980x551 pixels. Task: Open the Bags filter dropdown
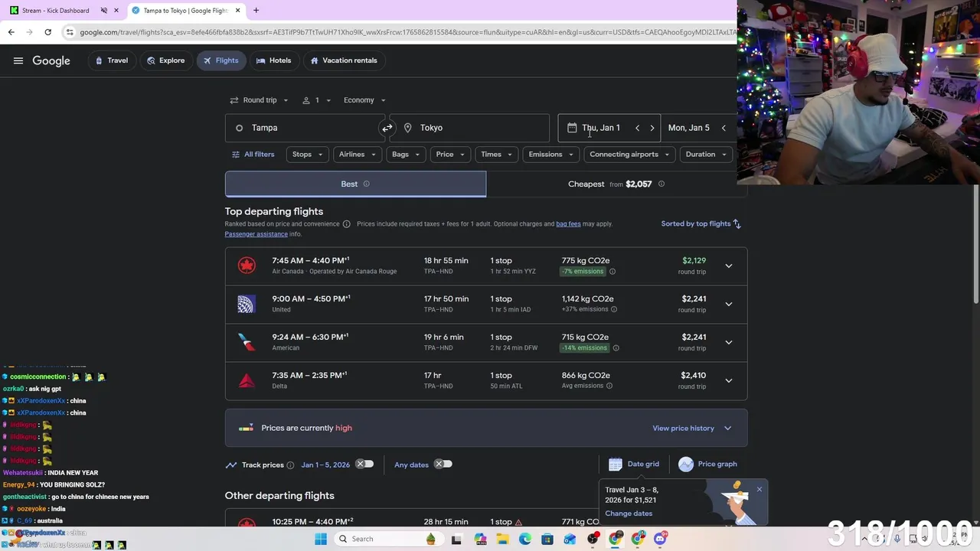click(406, 155)
